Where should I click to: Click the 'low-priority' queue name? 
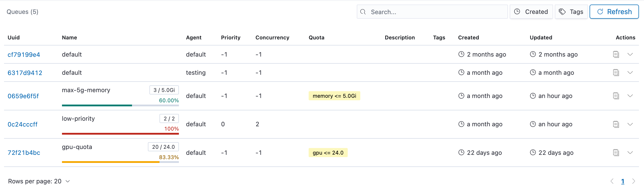[78, 119]
